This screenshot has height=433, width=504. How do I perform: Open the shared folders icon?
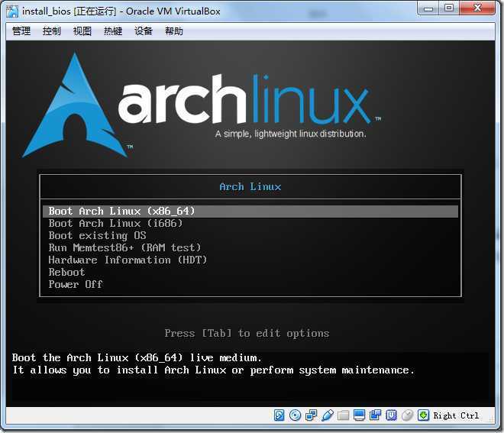click(343, 415)
